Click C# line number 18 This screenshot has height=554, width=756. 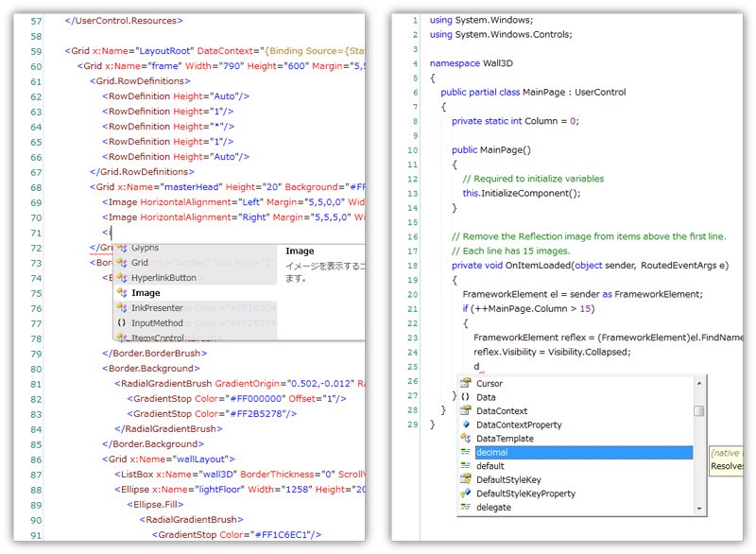412,266
